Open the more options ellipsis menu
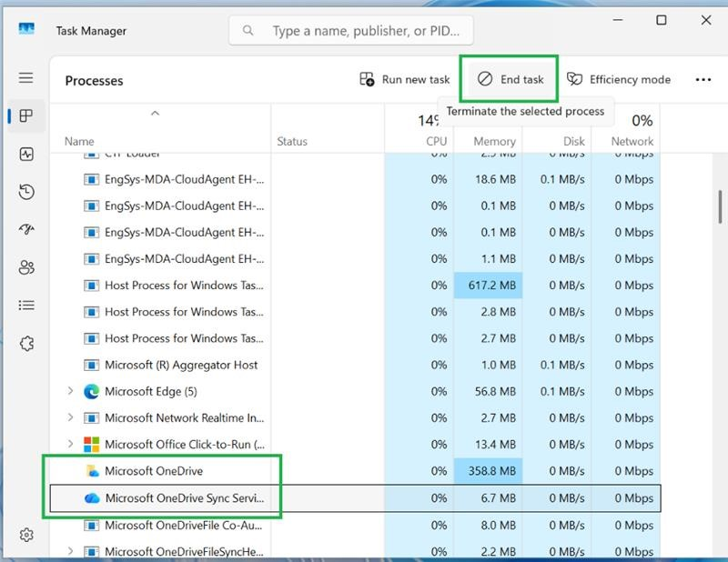 (x=703, y=80)
